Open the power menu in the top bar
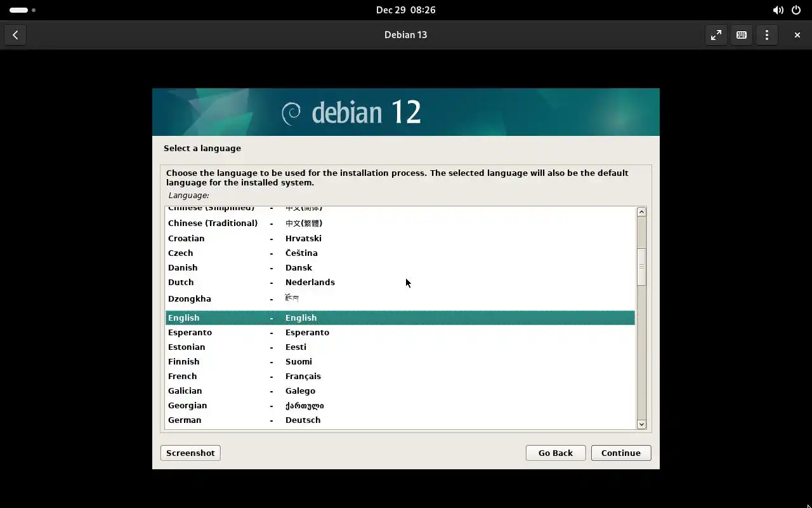Screen dimensions: 812x508 point(796,10)
